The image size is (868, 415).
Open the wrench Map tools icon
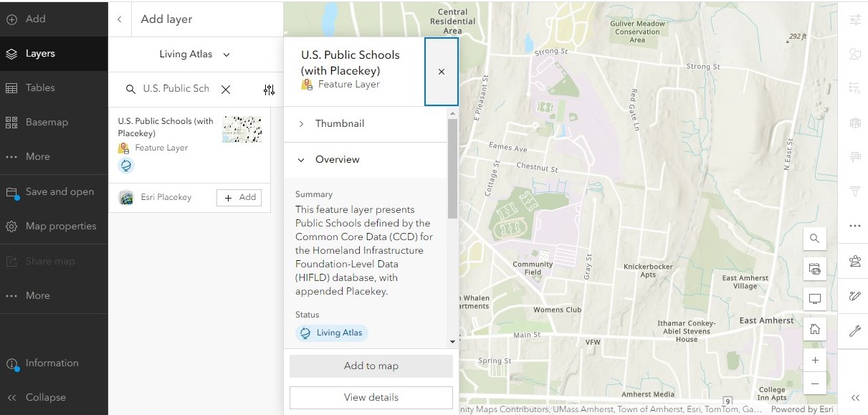tap(854, 330)
